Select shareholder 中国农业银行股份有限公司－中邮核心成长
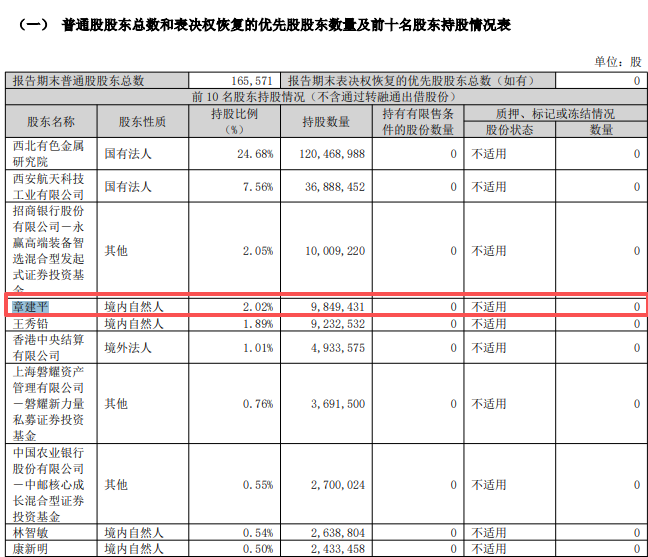This screenshot has width=648, height=557. (x=48, y=484)
